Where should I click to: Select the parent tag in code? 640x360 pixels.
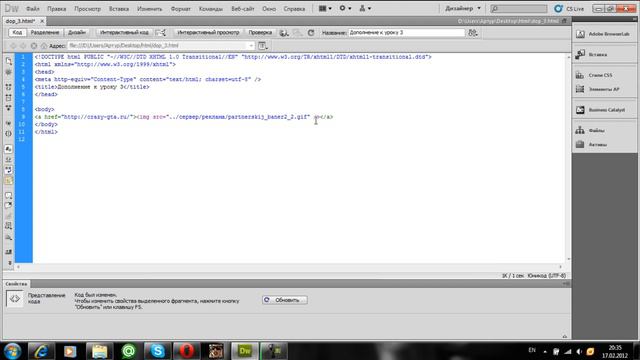9,123
